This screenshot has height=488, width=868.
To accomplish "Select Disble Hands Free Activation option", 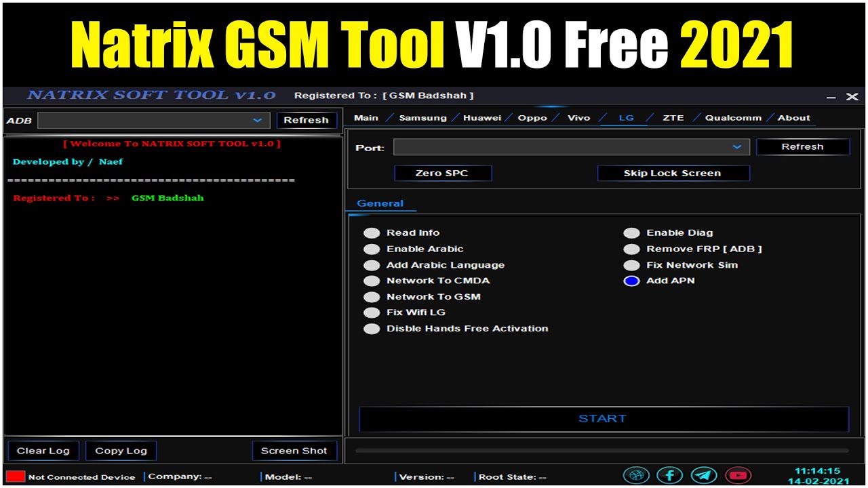I will point(456,329).
